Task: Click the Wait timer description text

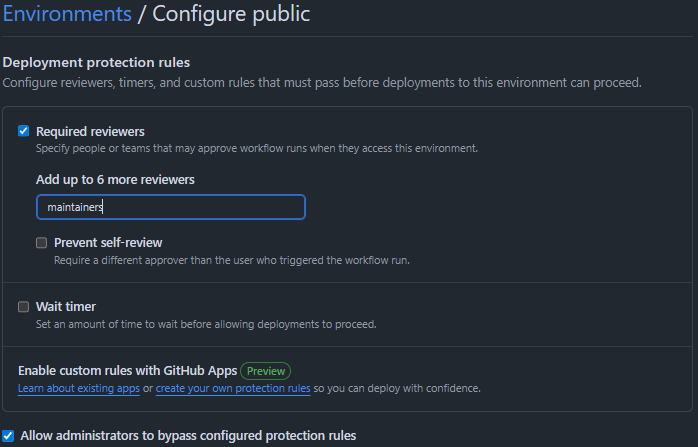Action: click(206, 324)
